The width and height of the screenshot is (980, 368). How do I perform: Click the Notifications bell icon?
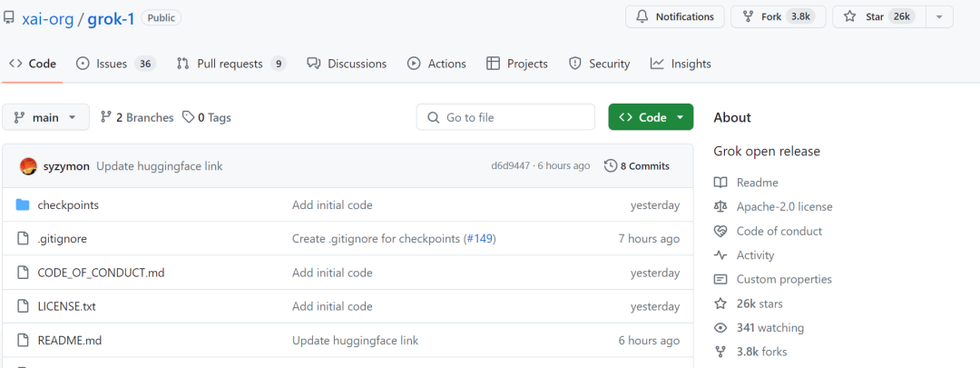642,16
